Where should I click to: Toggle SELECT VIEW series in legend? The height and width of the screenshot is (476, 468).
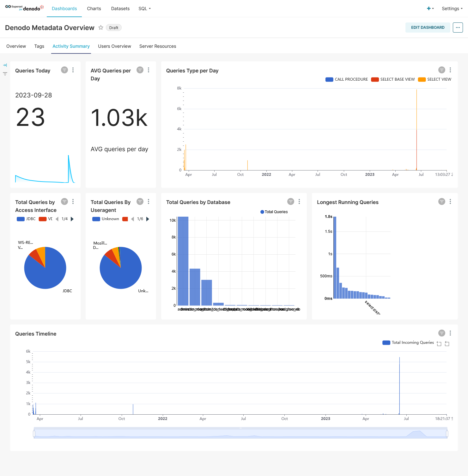click(435, 79)
